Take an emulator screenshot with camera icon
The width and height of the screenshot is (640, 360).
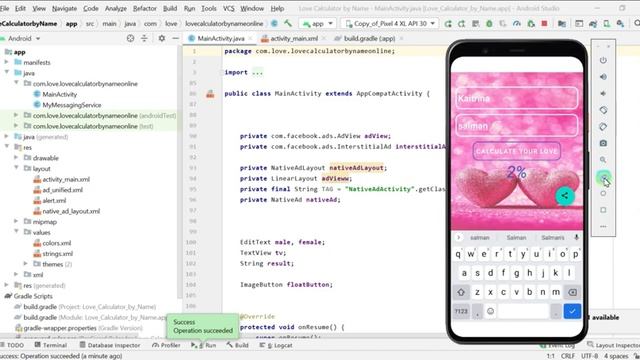coord(603,143)
